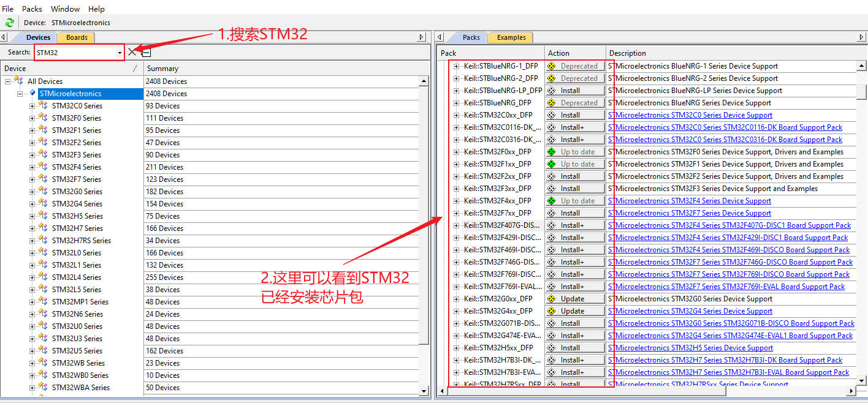Screen dimensions: 868x403
Task: Click the STM32H7 Series device icon
Action: tap(43, 228)
